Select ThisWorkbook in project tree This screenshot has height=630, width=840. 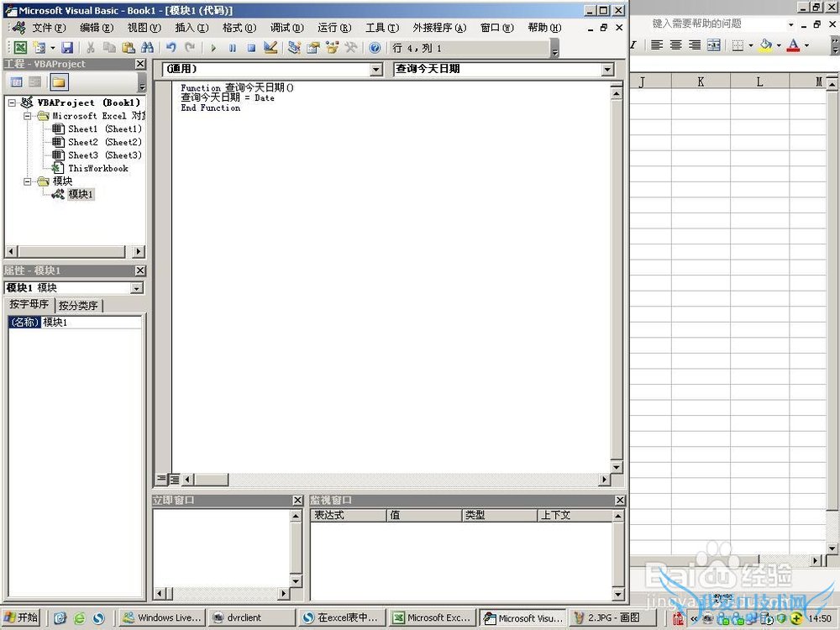point(98,168)
